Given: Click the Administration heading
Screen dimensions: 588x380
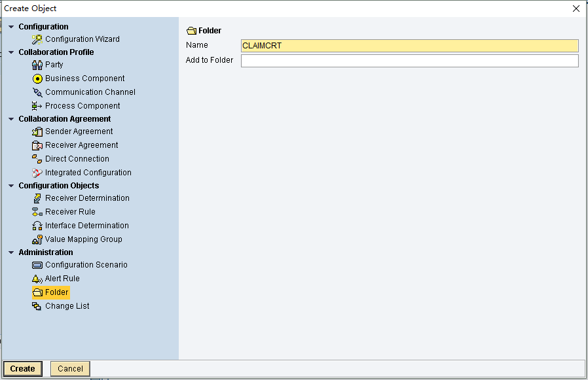Looking at the screenshot, I should coord(46,252).
